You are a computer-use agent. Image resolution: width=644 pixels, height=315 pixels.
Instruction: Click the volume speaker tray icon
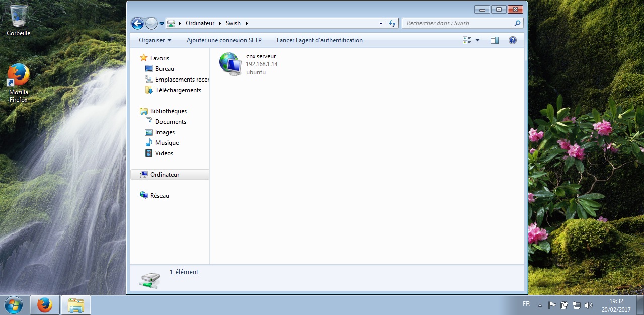589,305
